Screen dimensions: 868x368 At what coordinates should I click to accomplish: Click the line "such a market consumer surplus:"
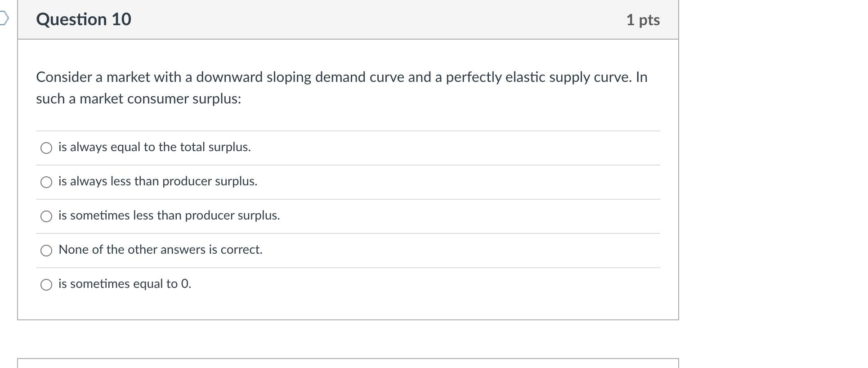coord(139,99)
